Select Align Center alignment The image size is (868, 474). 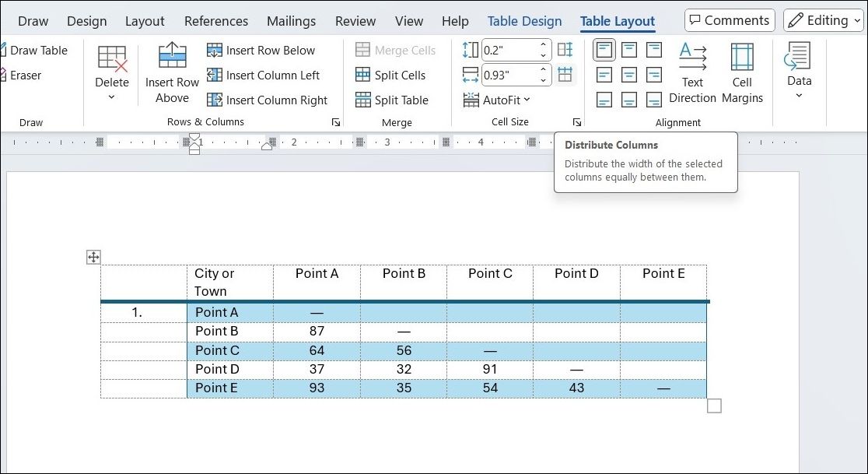pyautogui.click(x=629, y=75)
